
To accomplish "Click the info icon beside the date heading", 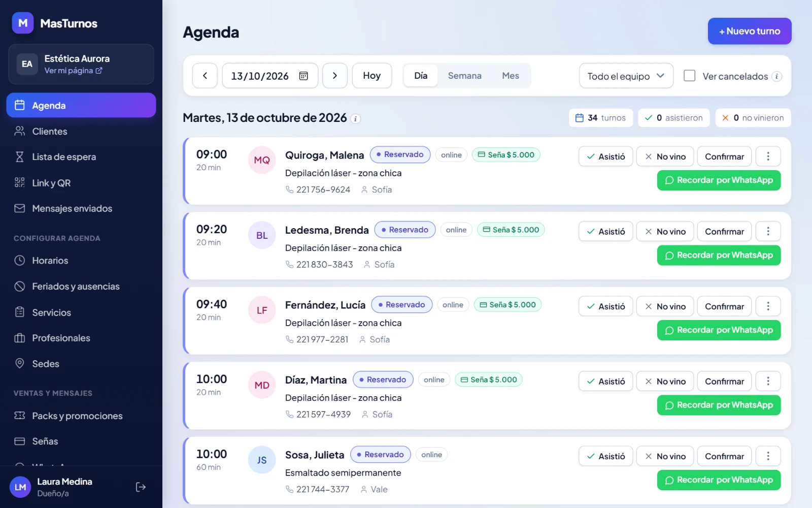I will click(x=356, y=118).
